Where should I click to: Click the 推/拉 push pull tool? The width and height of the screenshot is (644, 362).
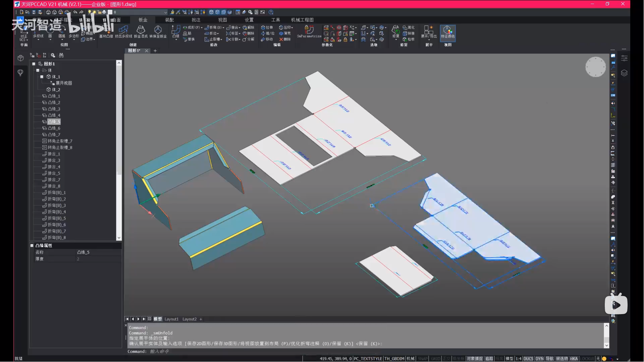point(268,33)
